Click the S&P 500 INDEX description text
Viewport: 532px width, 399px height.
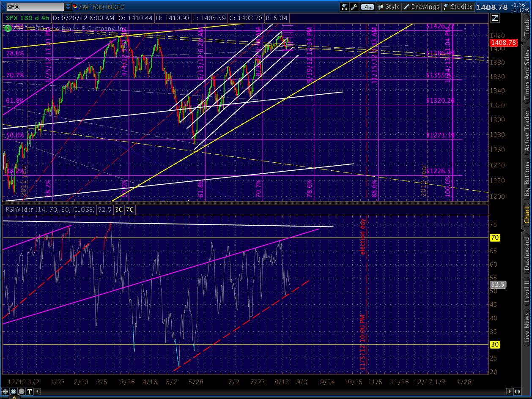(101, 7)
